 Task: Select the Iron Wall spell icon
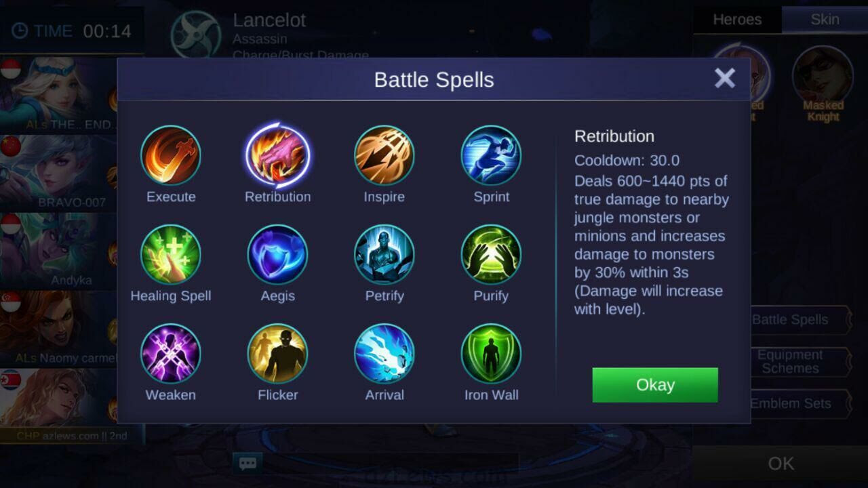[x=491, y=353]
